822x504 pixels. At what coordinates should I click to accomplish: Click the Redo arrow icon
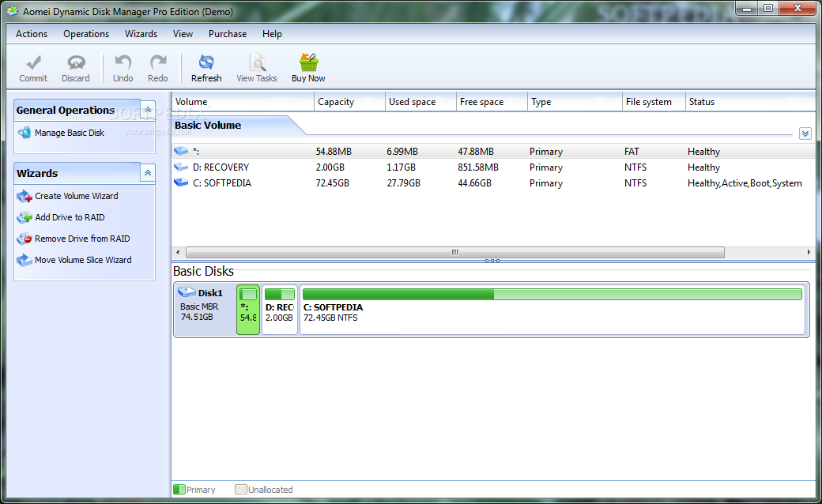coord(158,62)
